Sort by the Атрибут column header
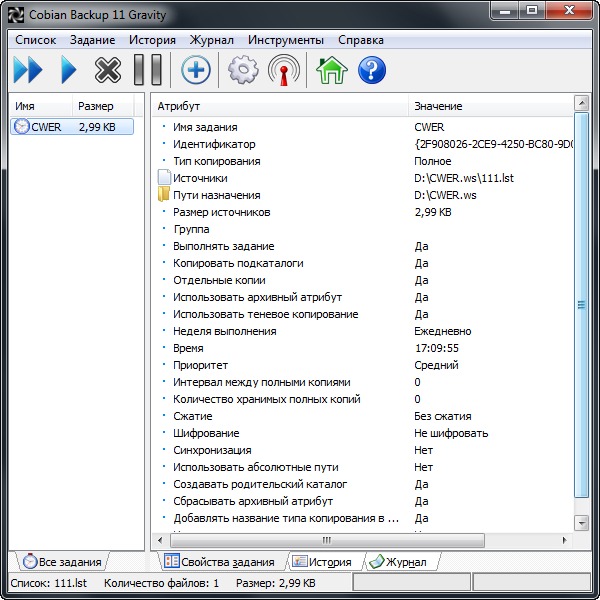 [x=280, y=106]
